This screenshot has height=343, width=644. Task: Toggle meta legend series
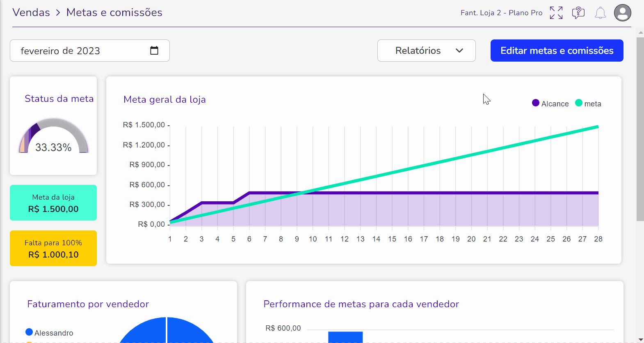click(588, 104)
